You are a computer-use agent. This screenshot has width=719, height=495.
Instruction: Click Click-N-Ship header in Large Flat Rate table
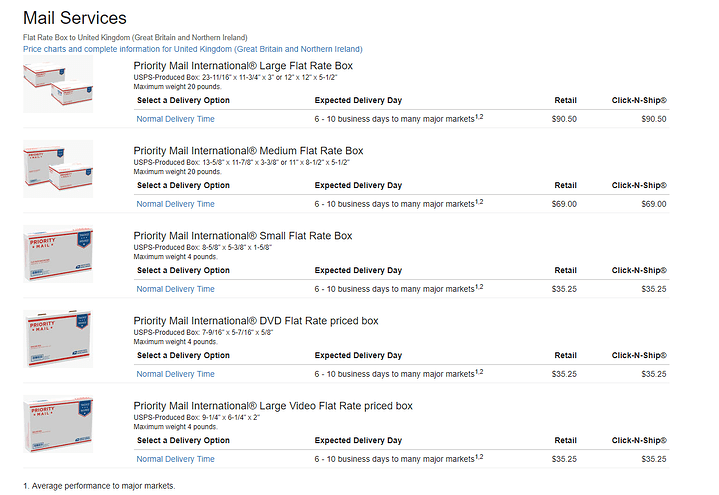[x=639, y=100]
